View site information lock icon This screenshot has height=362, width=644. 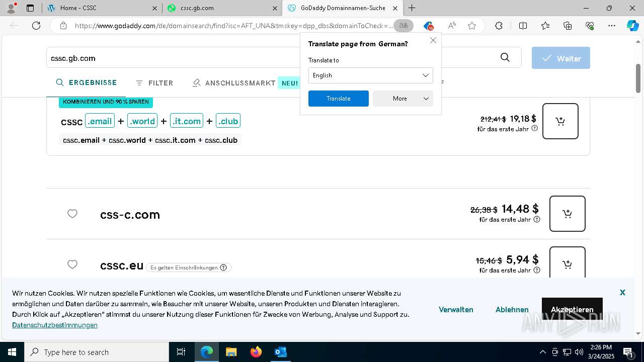point(63,26)
